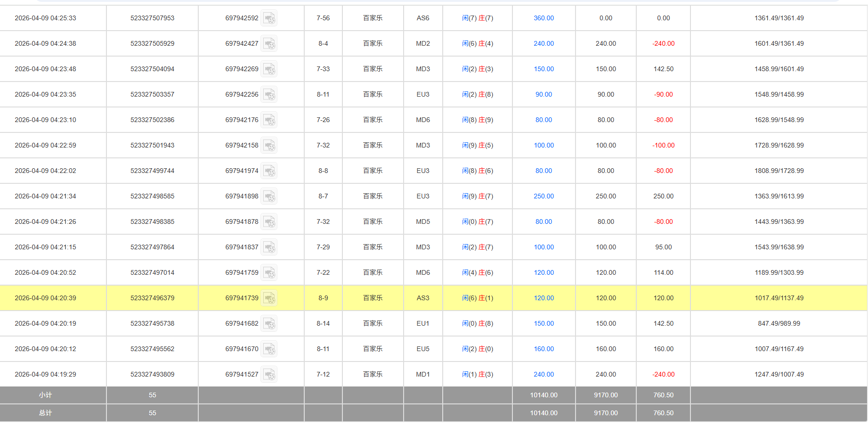The width and height of the screenshot is (868, 427).
Task: Click the blue 250.00 bet amount link
Action: click(x=544, y=197)
